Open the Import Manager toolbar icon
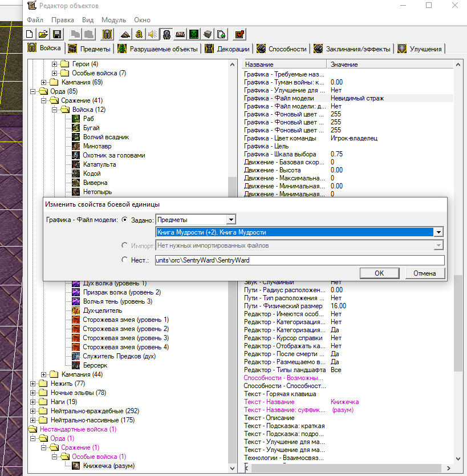 pos(221,34)
